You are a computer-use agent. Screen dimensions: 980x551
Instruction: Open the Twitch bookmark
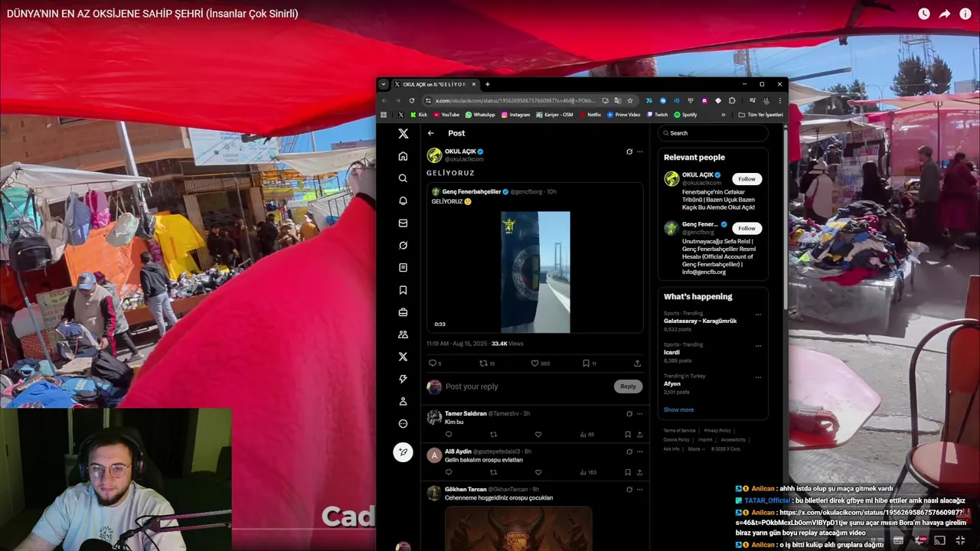657,115
